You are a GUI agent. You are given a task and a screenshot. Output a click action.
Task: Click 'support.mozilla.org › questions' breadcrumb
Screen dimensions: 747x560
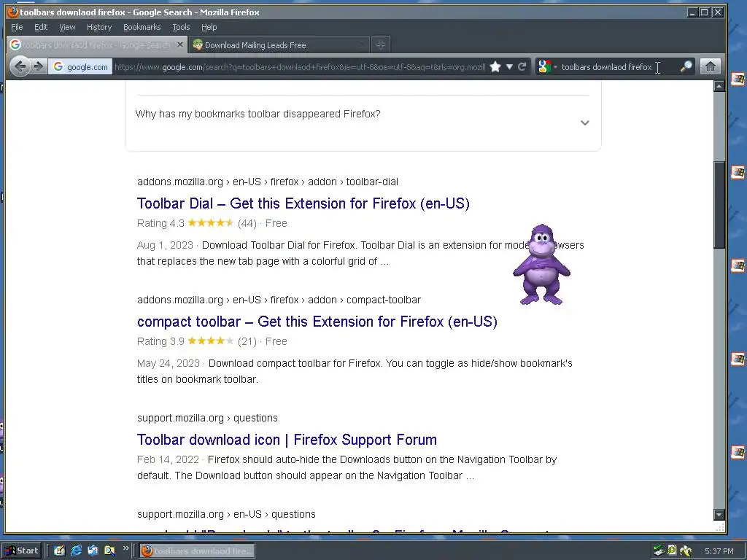[x=207, y=418]
